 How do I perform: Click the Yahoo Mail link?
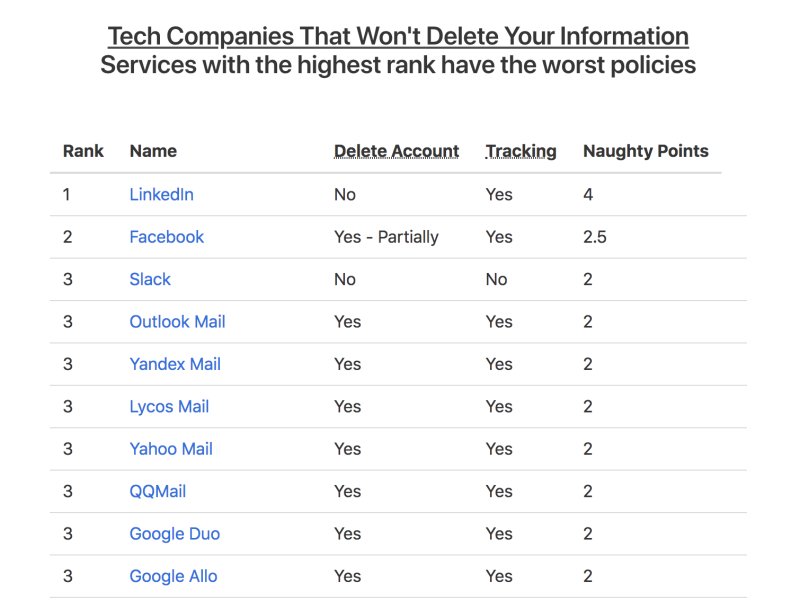(x=171, y=449)
